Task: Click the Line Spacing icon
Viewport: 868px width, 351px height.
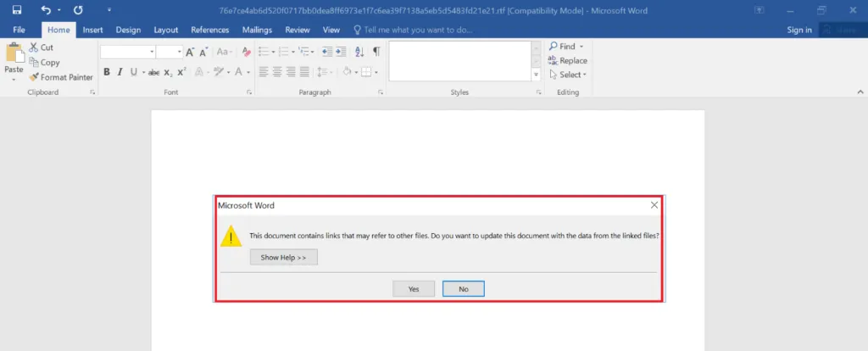Action: click(322, 72)
